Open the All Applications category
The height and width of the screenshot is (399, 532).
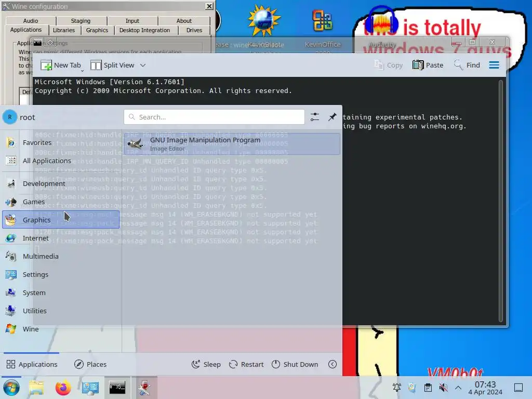(61, 161)
